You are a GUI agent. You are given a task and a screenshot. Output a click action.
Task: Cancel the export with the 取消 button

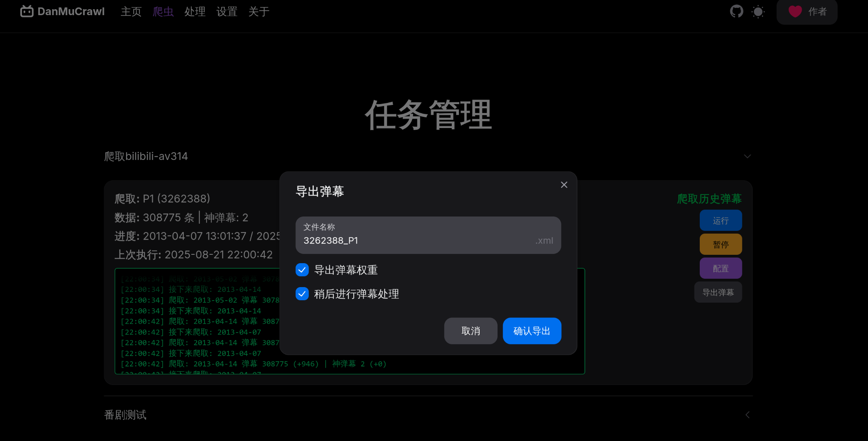(471, 331)
